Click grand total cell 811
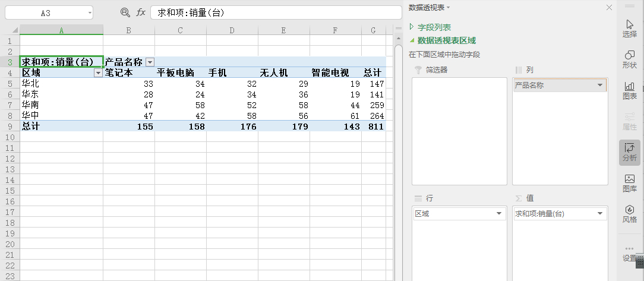The height and width of the screenshot is (281, 644). (x=373, y=126)
